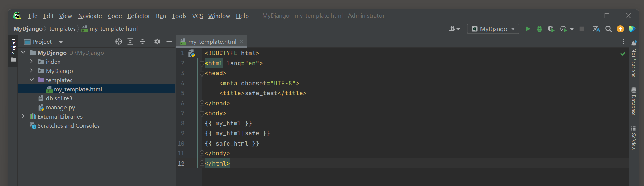Click the closing </html> tag

click(217, 164)
